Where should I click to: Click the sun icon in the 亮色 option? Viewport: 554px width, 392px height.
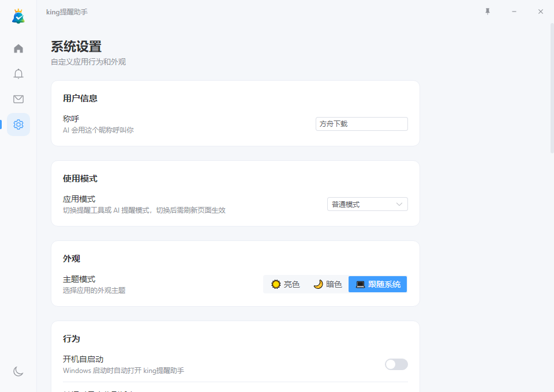(276, 284)
